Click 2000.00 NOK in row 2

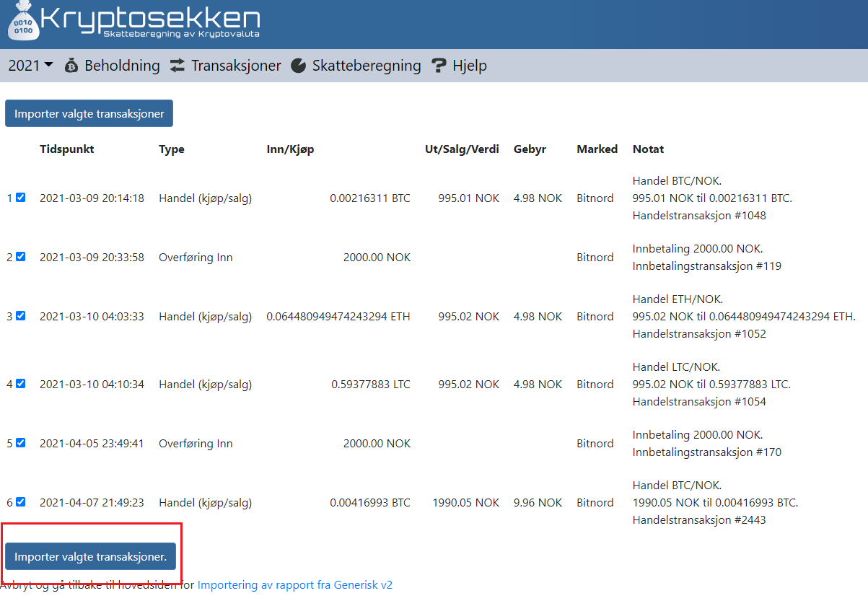(x=377, y=258)
